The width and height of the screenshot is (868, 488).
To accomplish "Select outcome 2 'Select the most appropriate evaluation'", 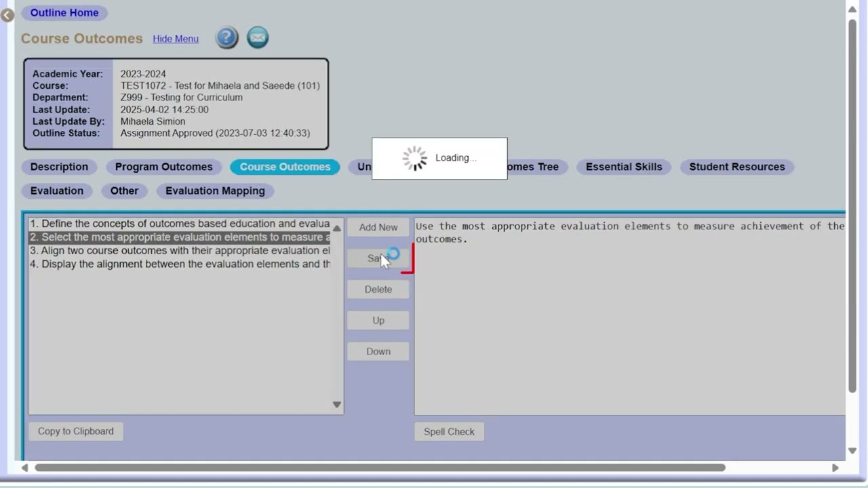I will click(180, 237).
